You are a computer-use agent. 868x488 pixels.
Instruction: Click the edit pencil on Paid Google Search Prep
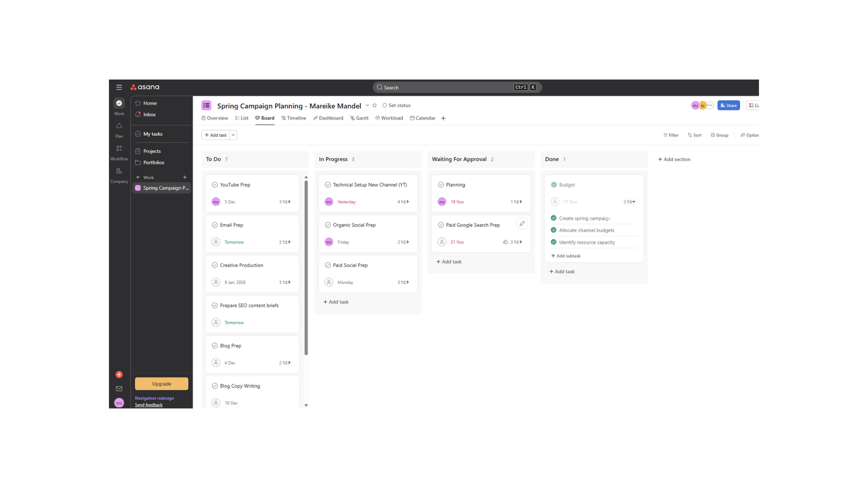[x=522, y=224]
